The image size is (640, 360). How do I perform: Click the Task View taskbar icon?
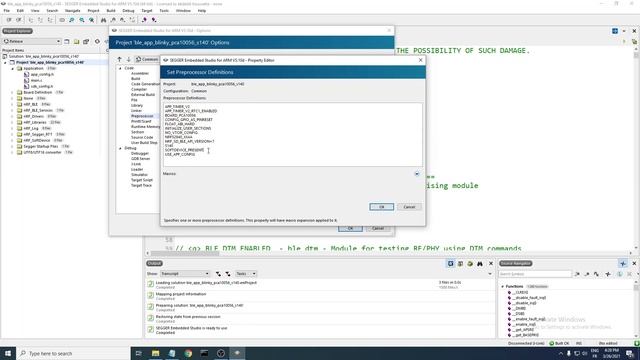point(139,353)
